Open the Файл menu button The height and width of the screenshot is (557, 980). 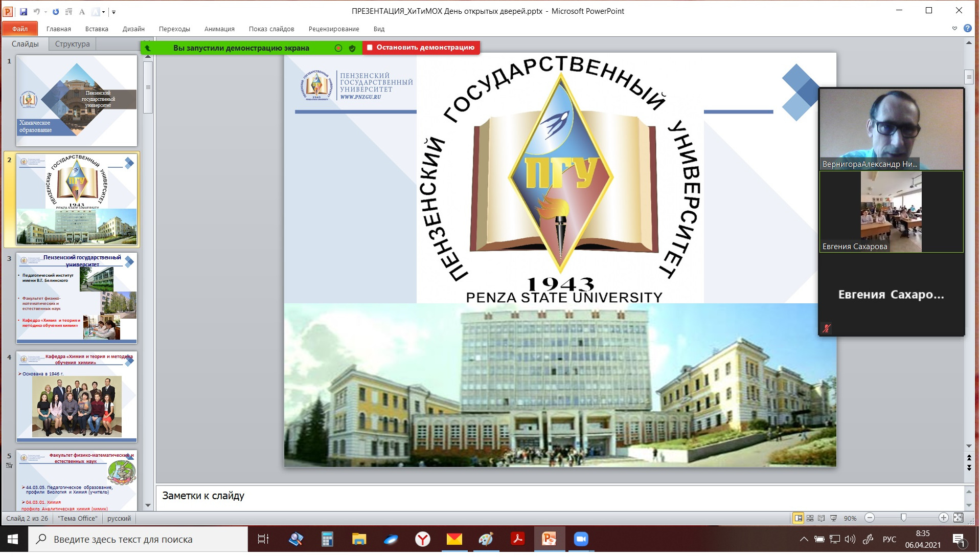pyautogui.click(x=20, y=29)
